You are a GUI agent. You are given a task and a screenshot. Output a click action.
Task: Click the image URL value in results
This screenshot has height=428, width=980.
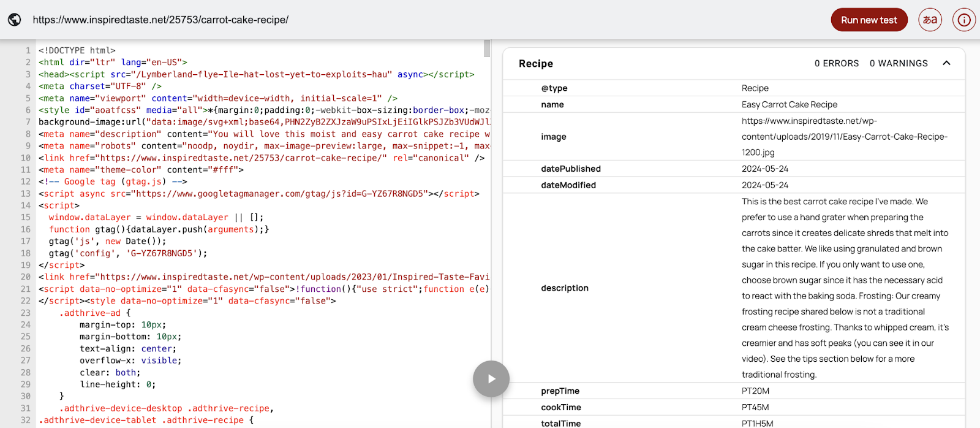pyautogui.click(x=844, y=137)
